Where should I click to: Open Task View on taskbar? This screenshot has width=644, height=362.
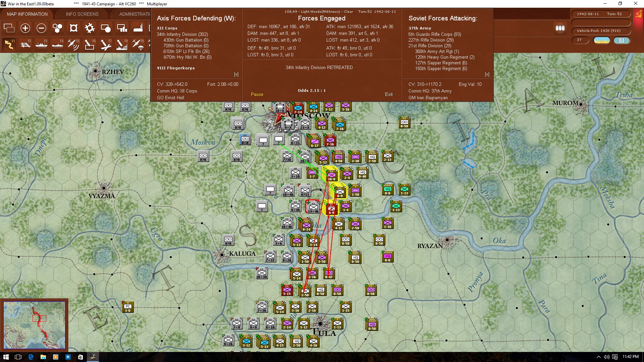(x=18, y=357)
